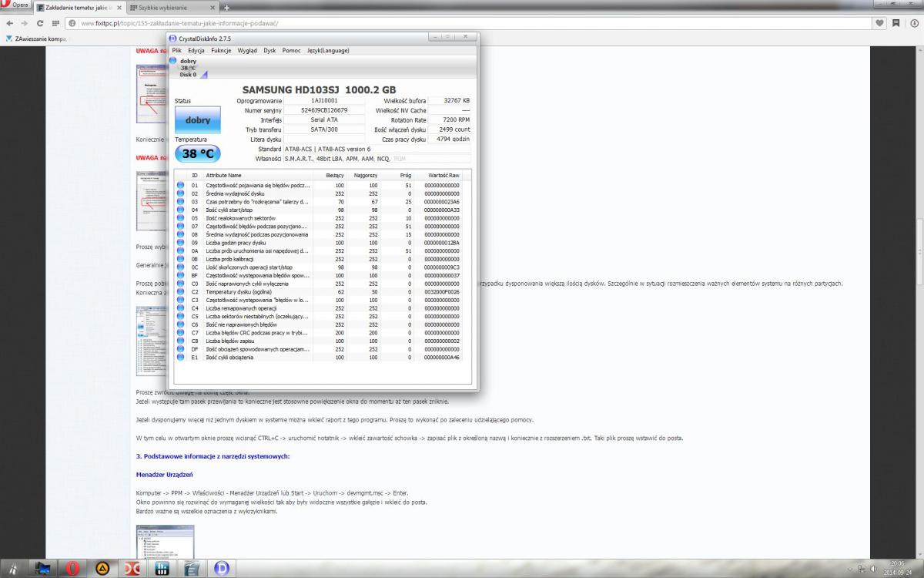Open the 'ZAwieszanie kompa' bookmark
This screenshot has width=924, height=578.
[x=36, y=38]
